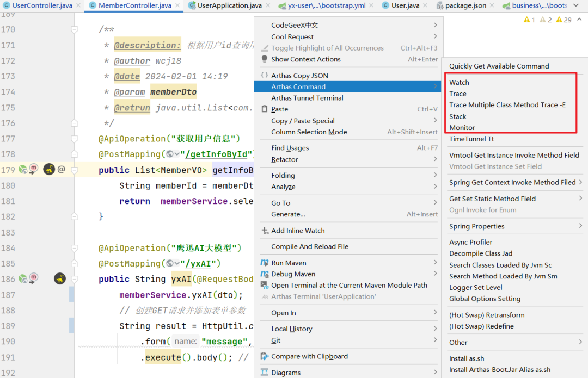Choose Compile And Reload File
The image size is (588, 378).
pos(310,246)
